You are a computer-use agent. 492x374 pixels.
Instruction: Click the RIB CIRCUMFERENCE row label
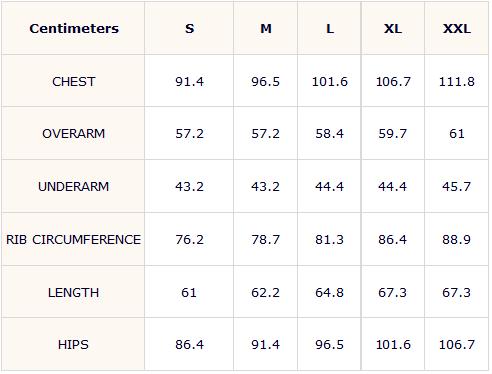[74, 240]
